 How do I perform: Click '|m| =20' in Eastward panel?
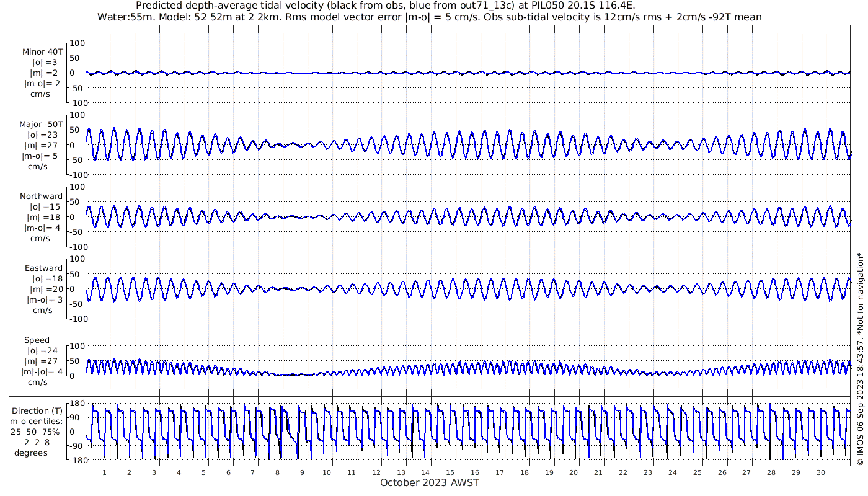click(x=46, y=290)
